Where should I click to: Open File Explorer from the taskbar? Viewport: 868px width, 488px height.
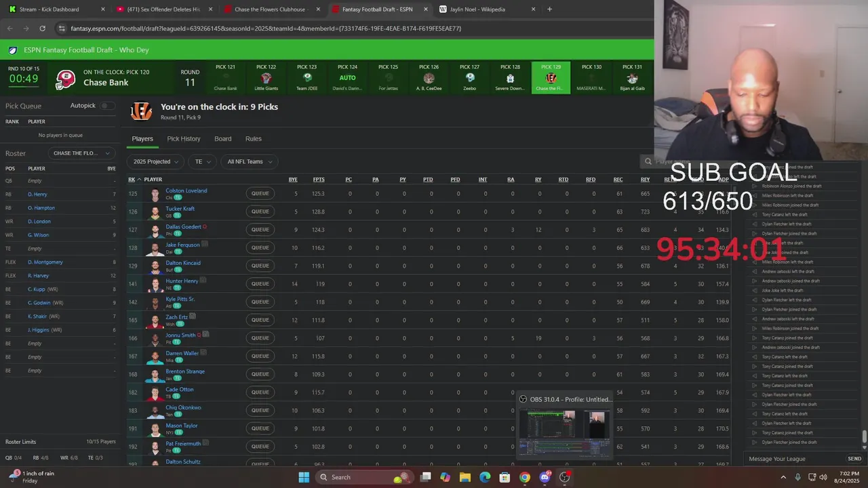pos(465,477)
